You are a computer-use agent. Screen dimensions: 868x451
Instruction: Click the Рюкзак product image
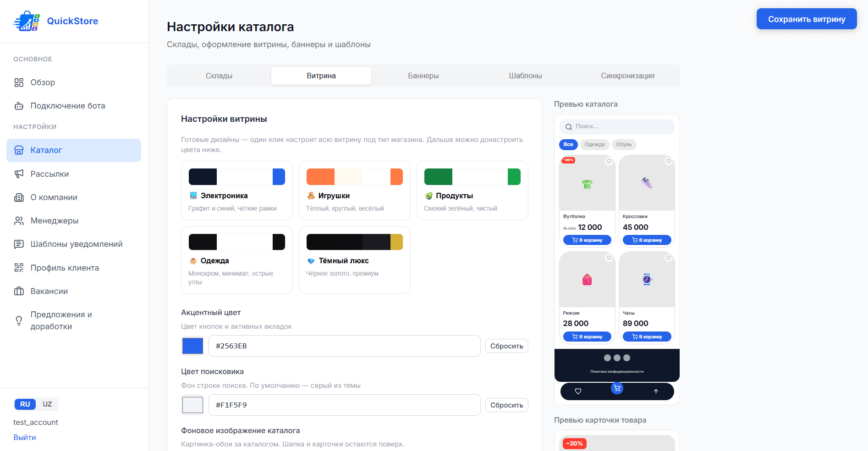tap(587, 279)
